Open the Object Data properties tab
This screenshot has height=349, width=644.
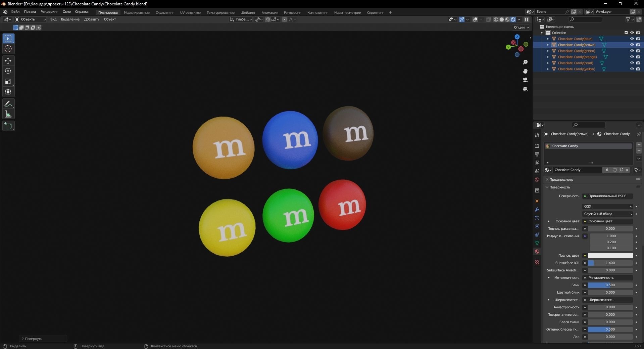tap(537, 243)
